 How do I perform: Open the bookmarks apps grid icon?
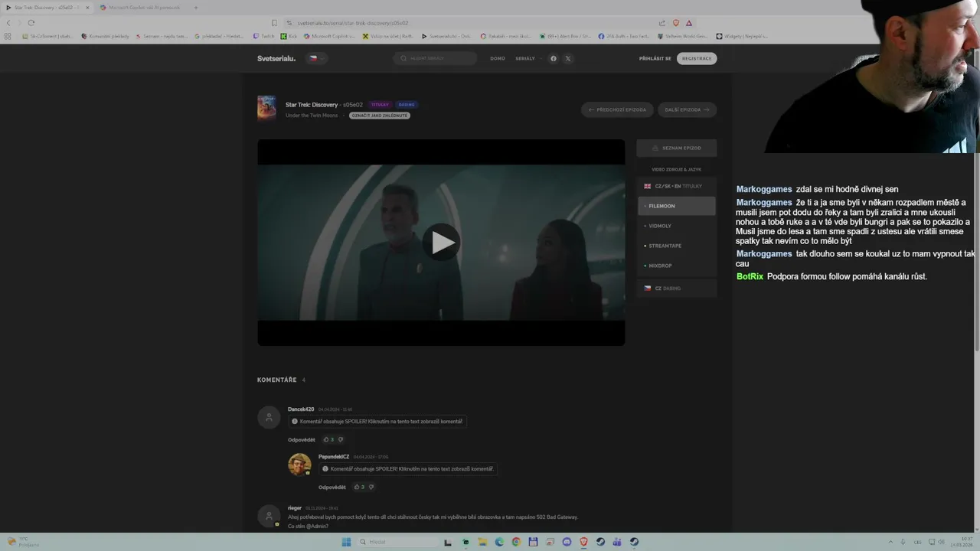(x=7, y=36)
